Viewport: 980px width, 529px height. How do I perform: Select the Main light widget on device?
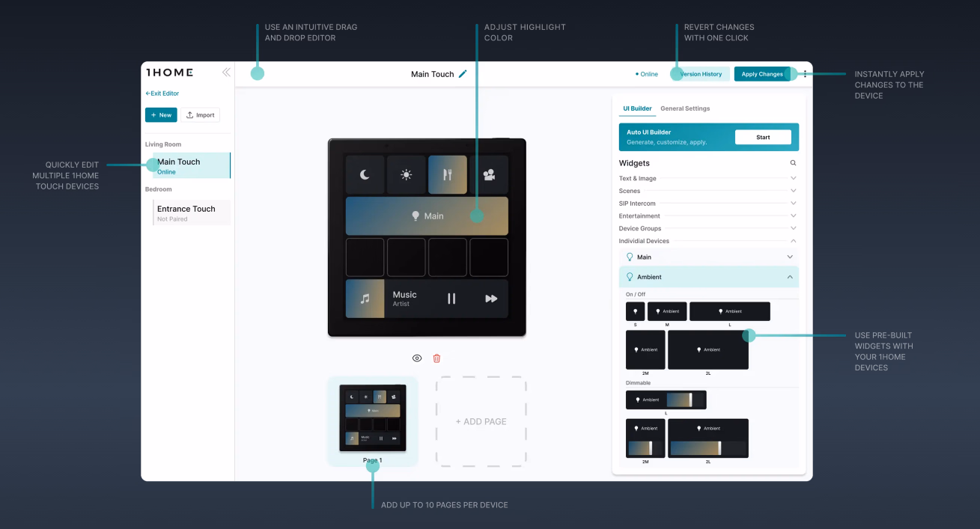click(x=427, y=215)
